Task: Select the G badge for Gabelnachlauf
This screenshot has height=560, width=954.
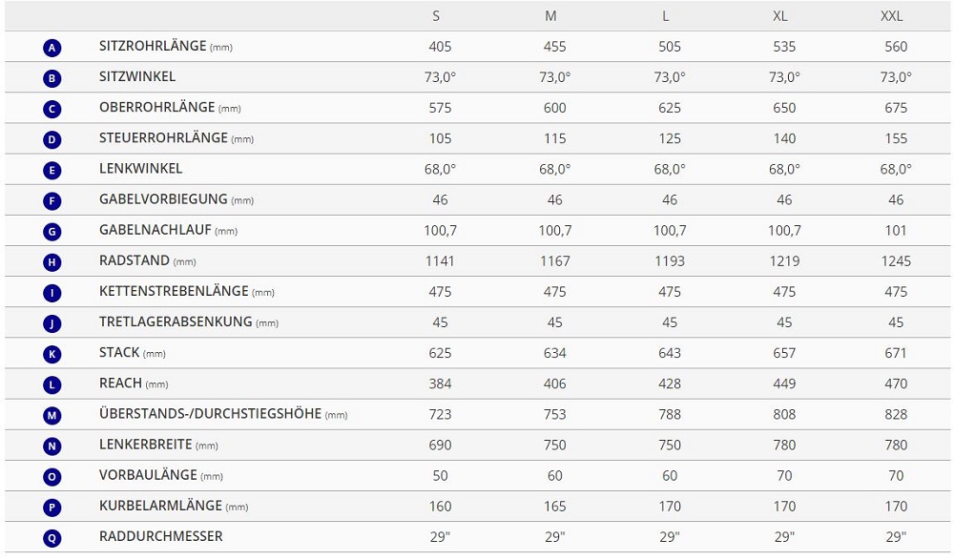Action: coord(52,231)
